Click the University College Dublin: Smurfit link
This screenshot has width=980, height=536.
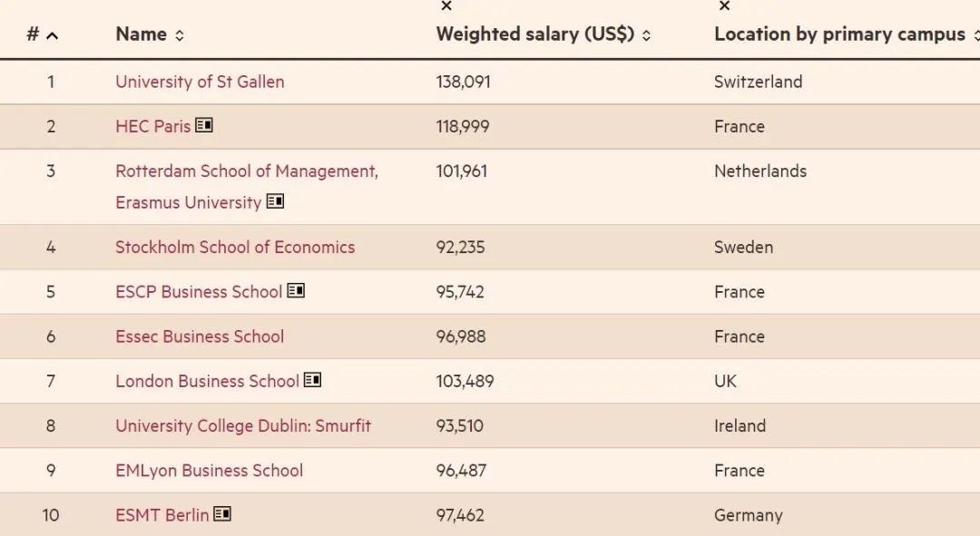tap(243, 425)
